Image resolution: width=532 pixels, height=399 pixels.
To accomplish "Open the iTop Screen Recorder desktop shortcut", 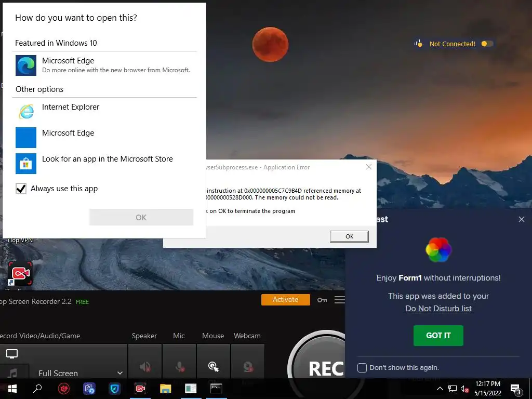I will [x=20, y=274].
